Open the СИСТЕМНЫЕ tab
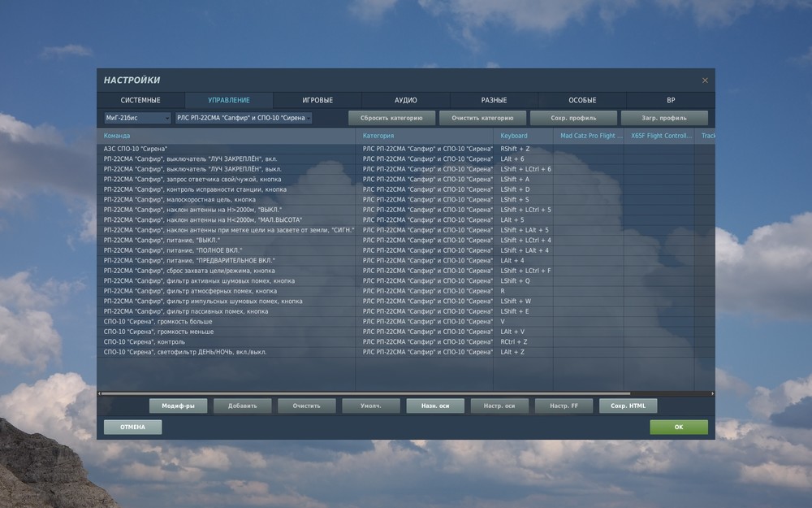Viewport: 812px width, 508px height. 140,100
